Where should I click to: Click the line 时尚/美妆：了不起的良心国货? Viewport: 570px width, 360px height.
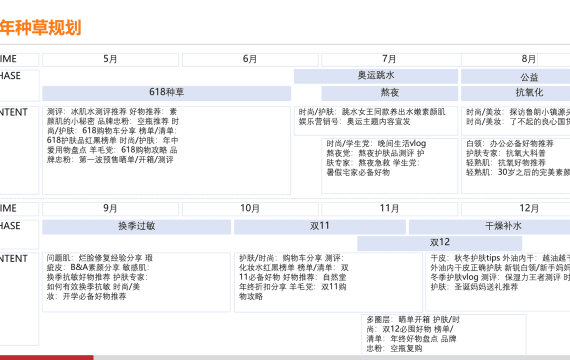pos(518,122)
